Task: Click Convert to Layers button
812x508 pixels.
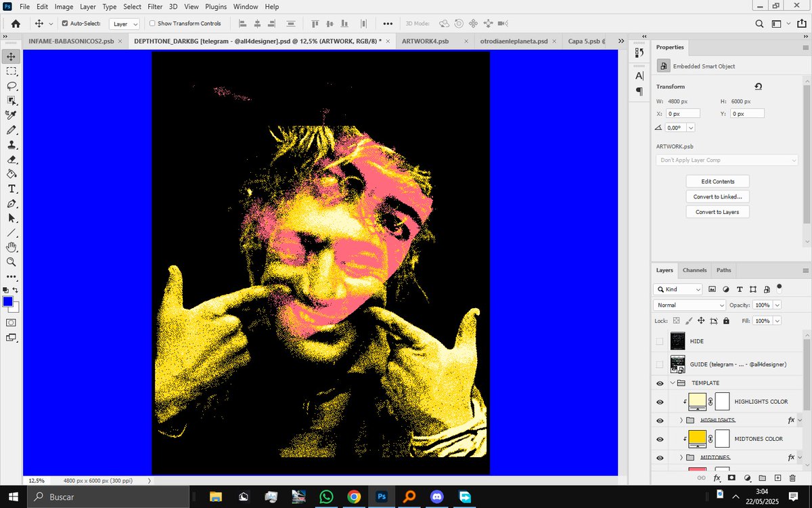Action: (x=717, y=212)
